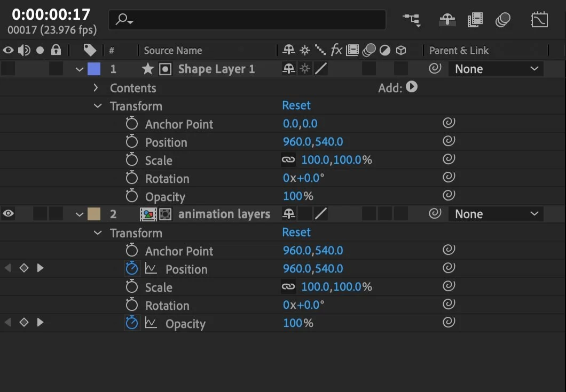This screenshot has width=566, height=392.
Task: Enable stopwatch for Shape Layer 1 Opacity
Action: point(132,196)
